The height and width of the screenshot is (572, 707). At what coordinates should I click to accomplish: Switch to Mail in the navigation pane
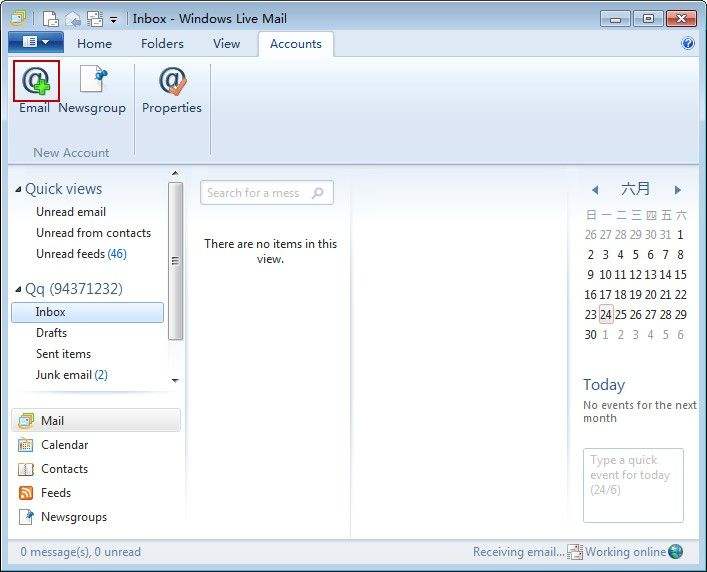(x=96, y=421)
